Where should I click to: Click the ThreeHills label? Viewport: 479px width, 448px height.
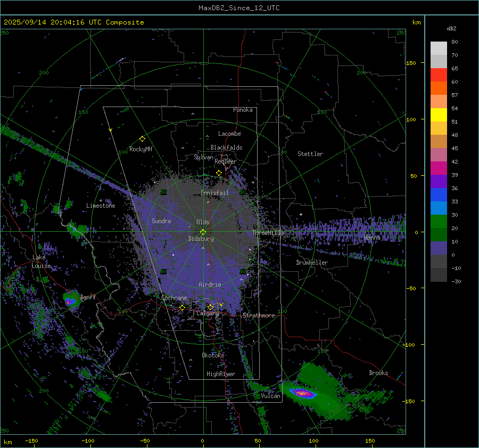[268, 233]
